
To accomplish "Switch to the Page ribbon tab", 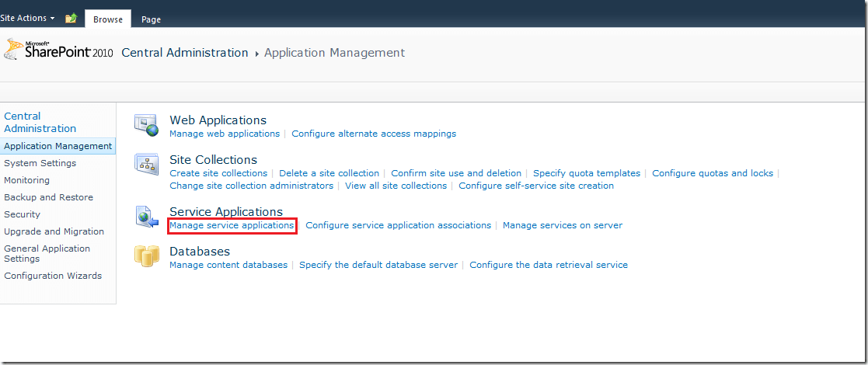I will (x=151, y=19).
